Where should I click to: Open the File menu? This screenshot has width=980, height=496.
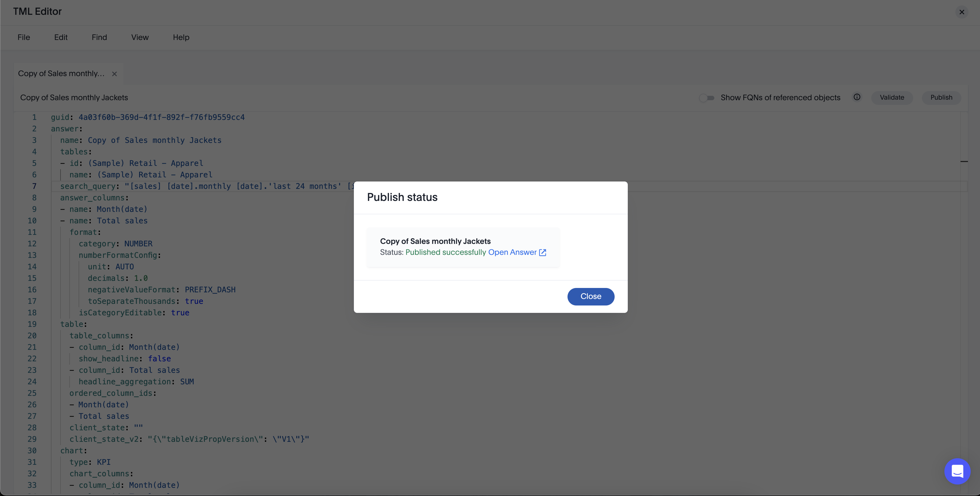[24, 37]
